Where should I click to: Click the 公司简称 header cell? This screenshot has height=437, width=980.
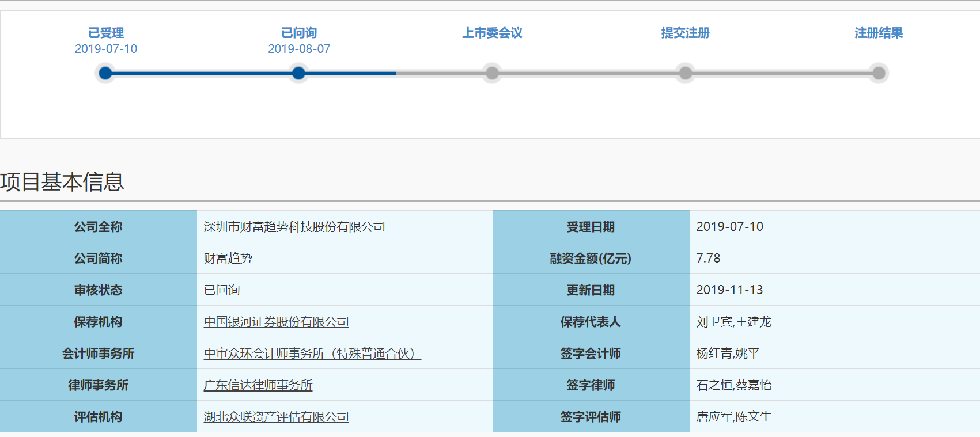pos(99,258)
